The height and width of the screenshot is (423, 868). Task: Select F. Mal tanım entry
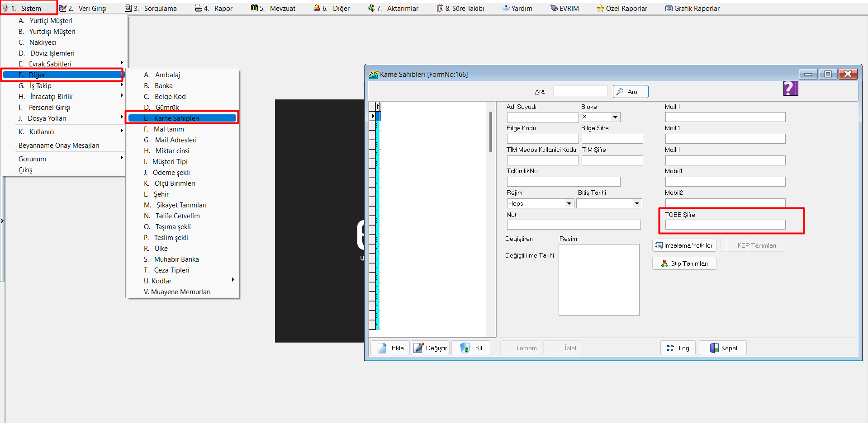182,129
